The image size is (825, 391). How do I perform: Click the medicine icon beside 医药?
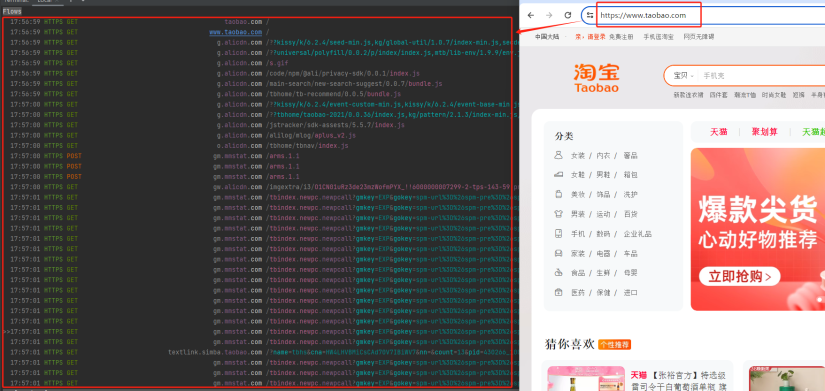[559, 292]
